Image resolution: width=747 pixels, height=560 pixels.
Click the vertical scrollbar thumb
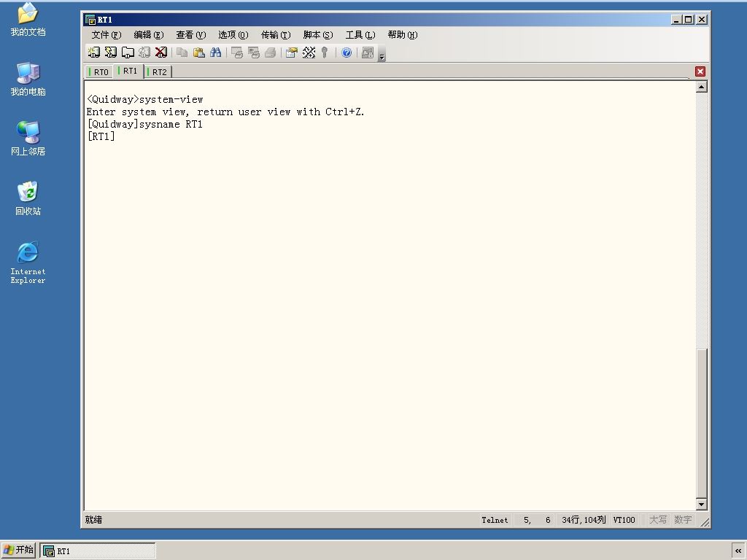(x=701, y=423)
